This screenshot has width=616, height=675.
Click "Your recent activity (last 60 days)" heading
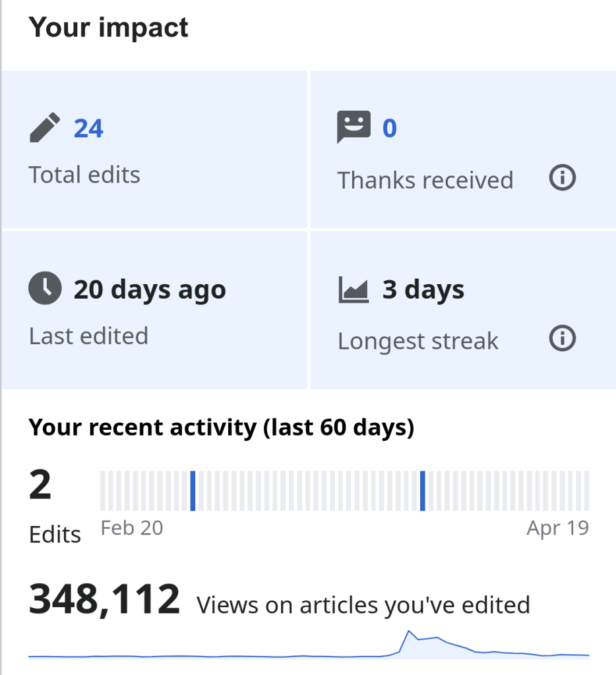tap(222, 428)
